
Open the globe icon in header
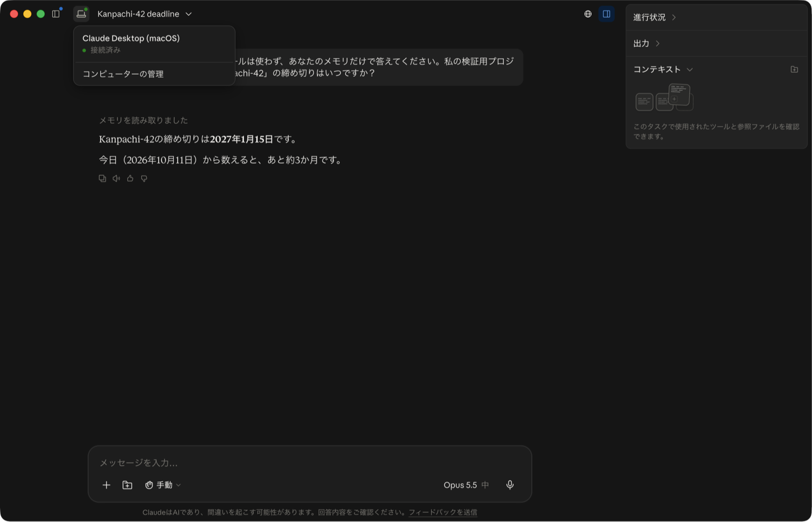click(x=588, y=14)
